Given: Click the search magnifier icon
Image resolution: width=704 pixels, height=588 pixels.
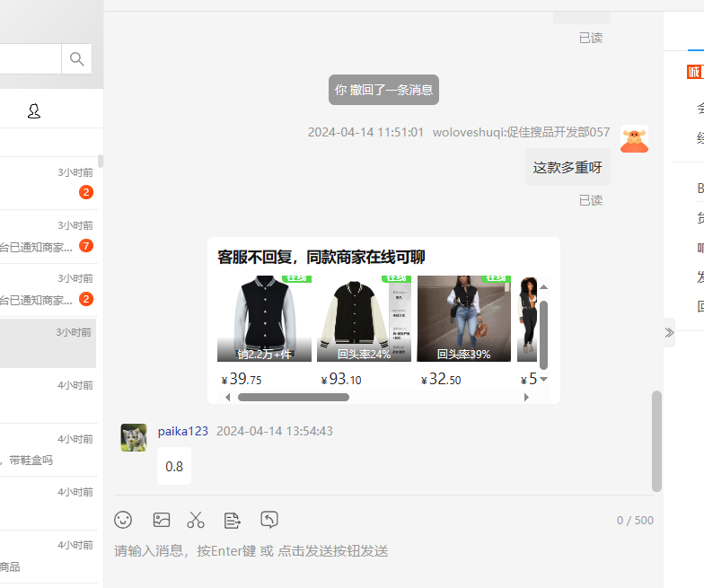Looking at the screenshot, I should [x=77, y=59].
